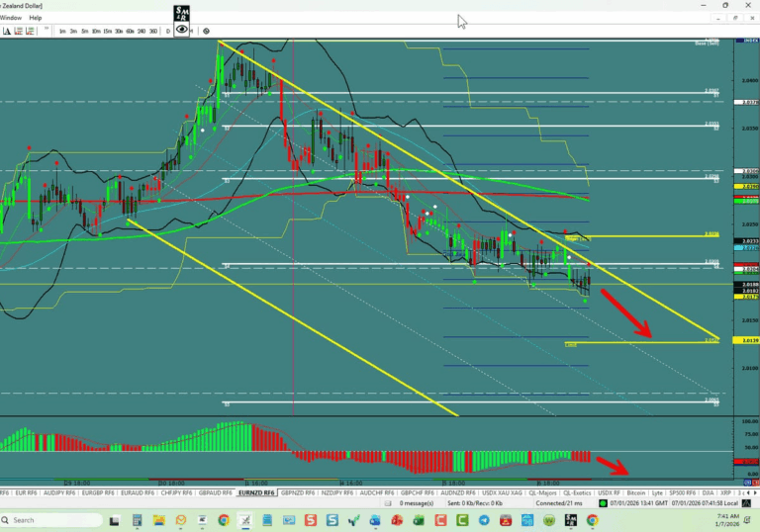Screen dimensions: 760x532
Task: Switch to the NZDJPY RF6 tab
Action: (x=337, y=492)
